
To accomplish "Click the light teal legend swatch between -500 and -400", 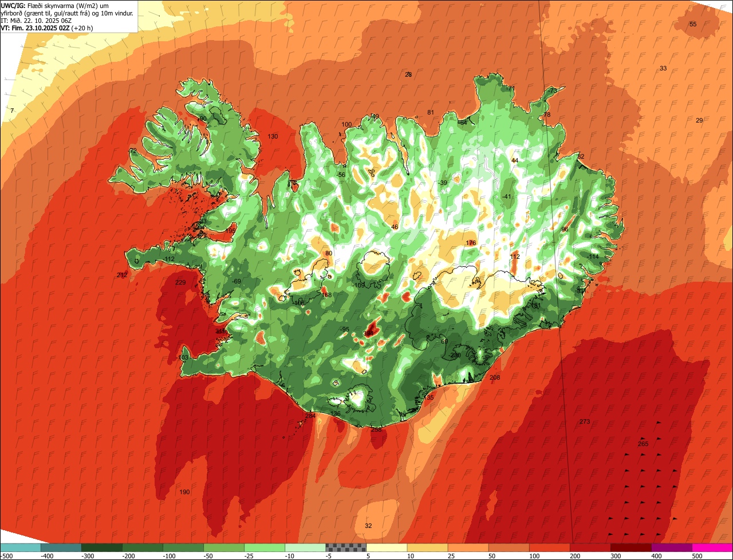I will coord(20,547).
